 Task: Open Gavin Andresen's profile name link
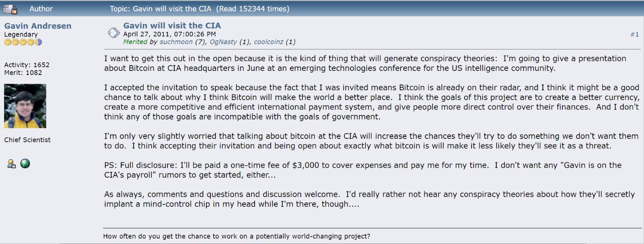click(x=38, y=26)
